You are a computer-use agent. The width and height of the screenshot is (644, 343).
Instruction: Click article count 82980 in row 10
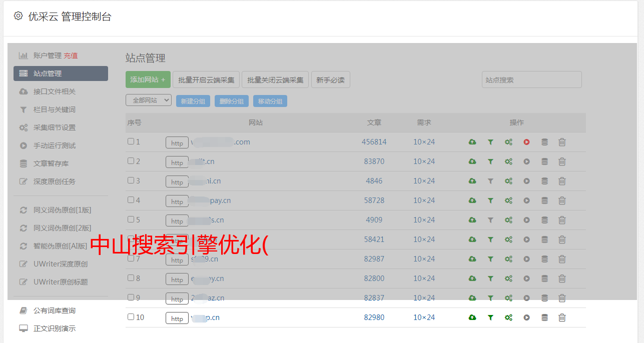374,317
